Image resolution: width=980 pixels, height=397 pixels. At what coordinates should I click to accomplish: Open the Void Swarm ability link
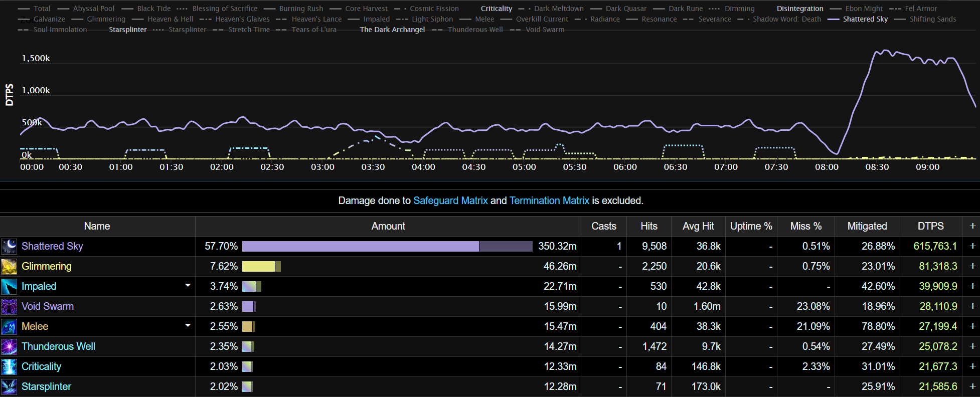pyautogui.click(x=48, y=306)
